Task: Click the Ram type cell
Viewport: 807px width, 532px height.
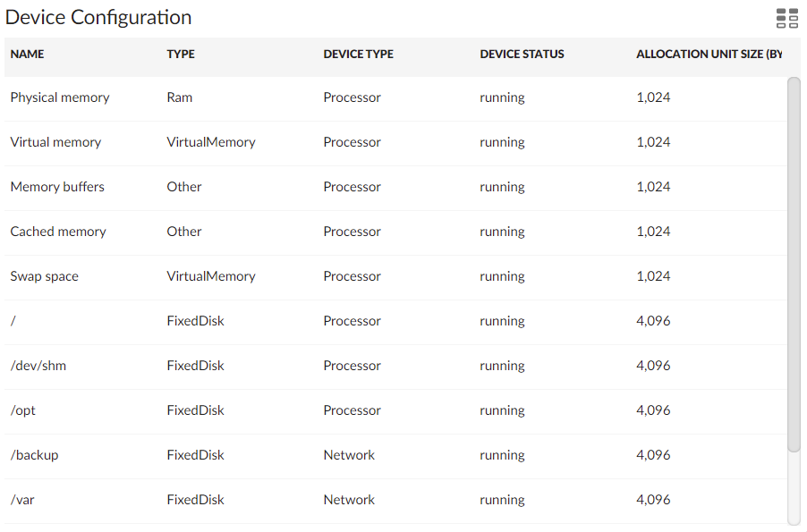Action: (x=179, y=97)
